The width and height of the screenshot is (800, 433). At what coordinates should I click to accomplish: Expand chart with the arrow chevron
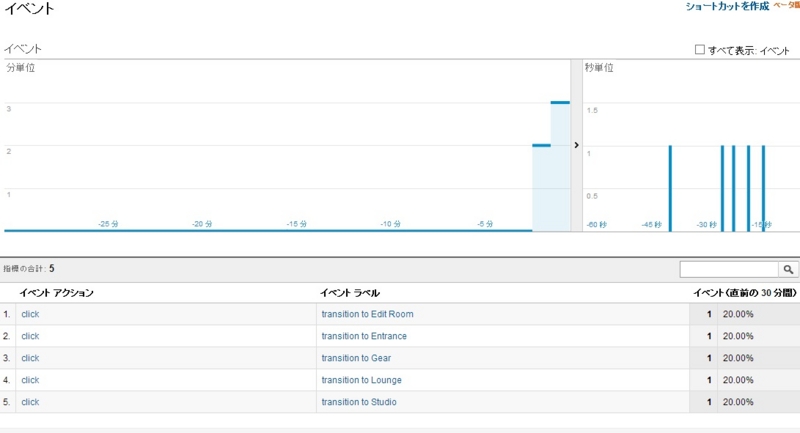(577, 145)
